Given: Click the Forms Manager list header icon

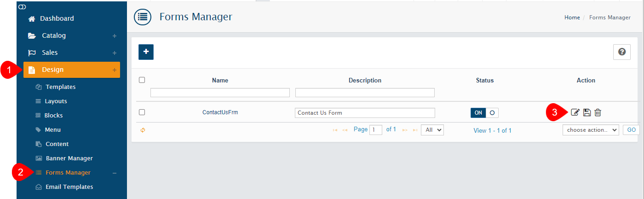Looking at the screenshot, I should click(143, 17).
